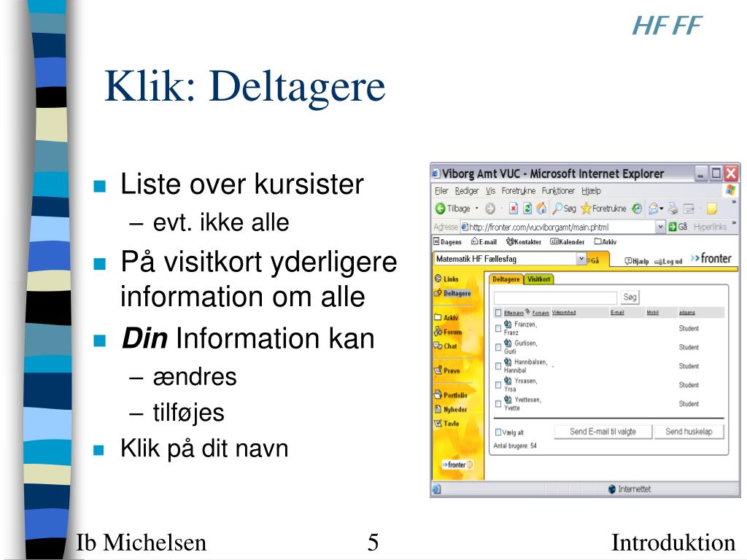Open the Mail icon dropdown arrow
The image size is (747, 560).
pyautogui.click(x=662, y=209)
